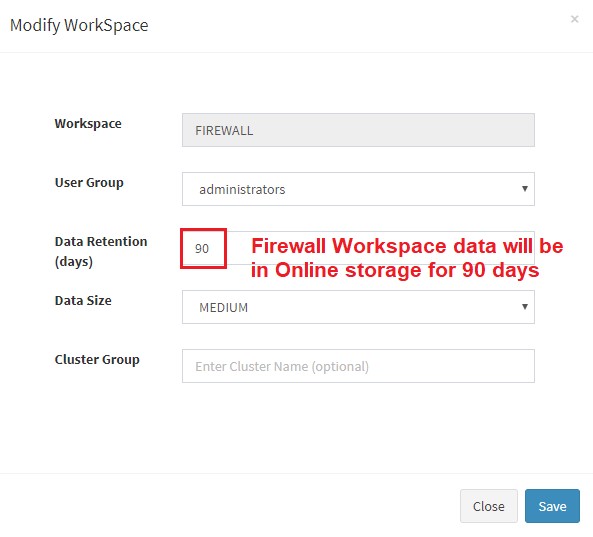Dismiss the dialog using the top-right X icon
The width and height of the screenshot is (593, 537).
tap(574, 19)
